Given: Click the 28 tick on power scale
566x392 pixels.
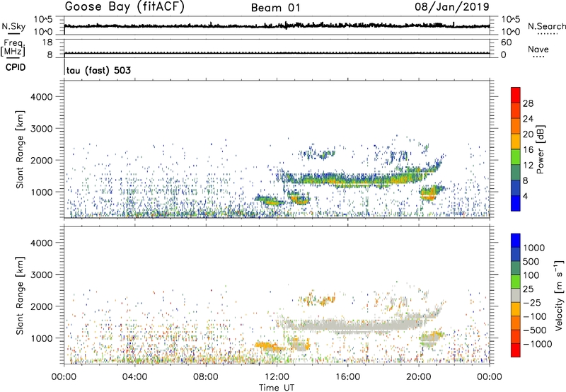Looking at the screenshot, I should click(x=528, y=103).
